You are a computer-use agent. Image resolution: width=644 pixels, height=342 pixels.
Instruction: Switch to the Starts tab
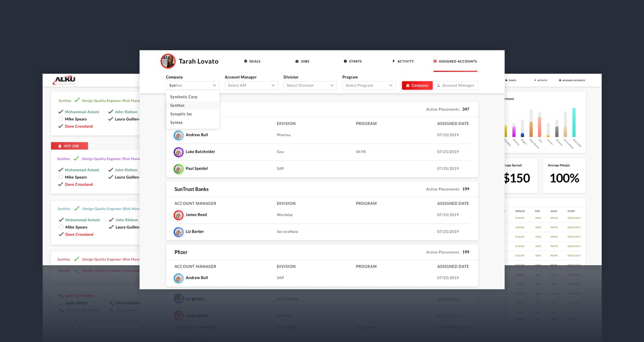pos(353,61)
